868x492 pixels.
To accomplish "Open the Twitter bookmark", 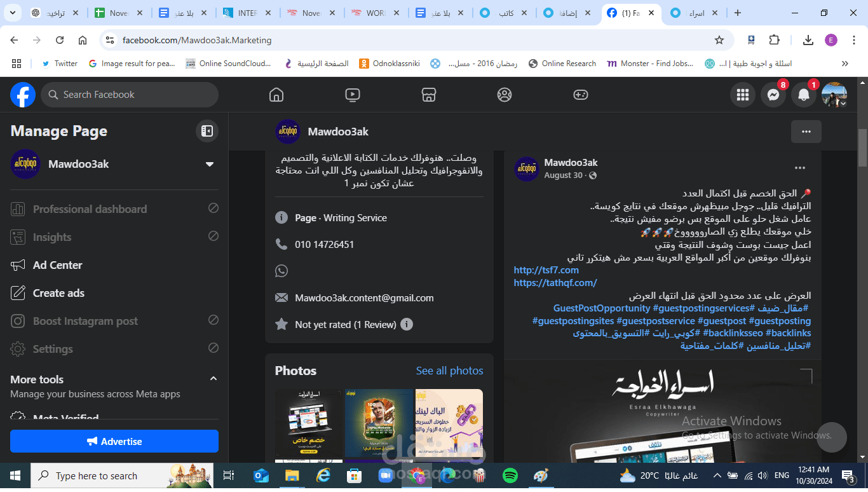I will tap(59, 64).
